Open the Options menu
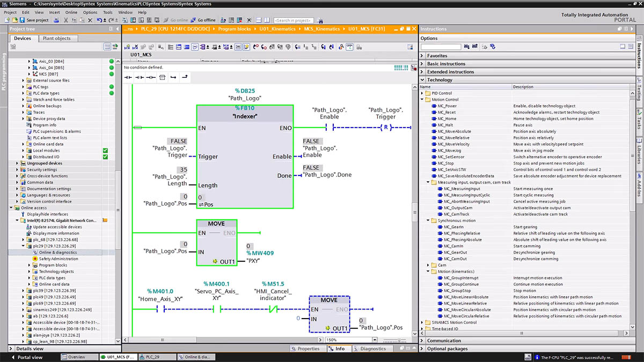 point(90,12)
